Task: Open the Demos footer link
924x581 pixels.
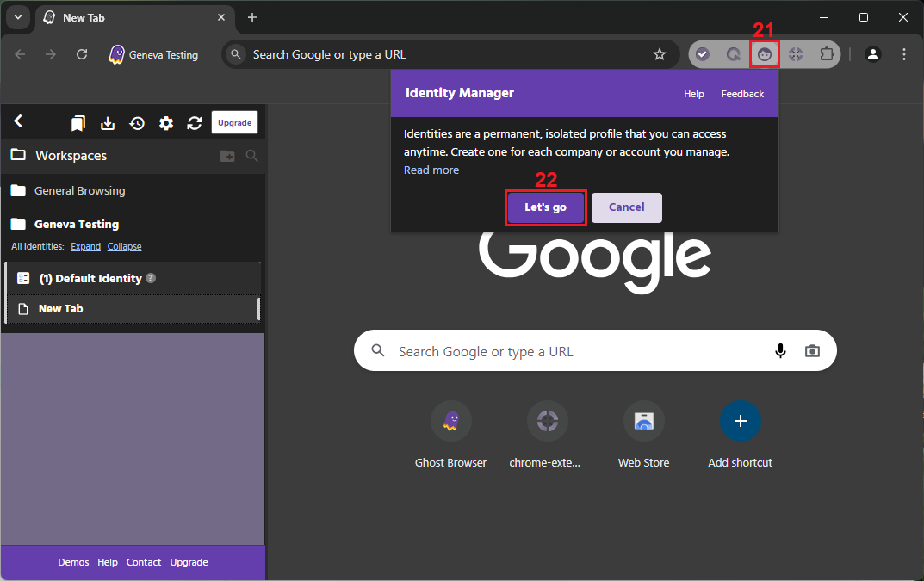Action: point(73,562)
